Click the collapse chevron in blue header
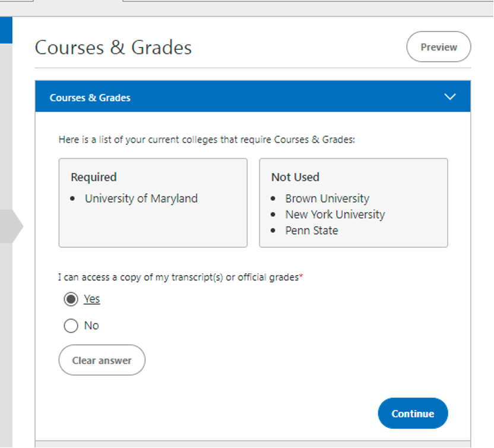The image size is (494, 448). click(450, 97)
